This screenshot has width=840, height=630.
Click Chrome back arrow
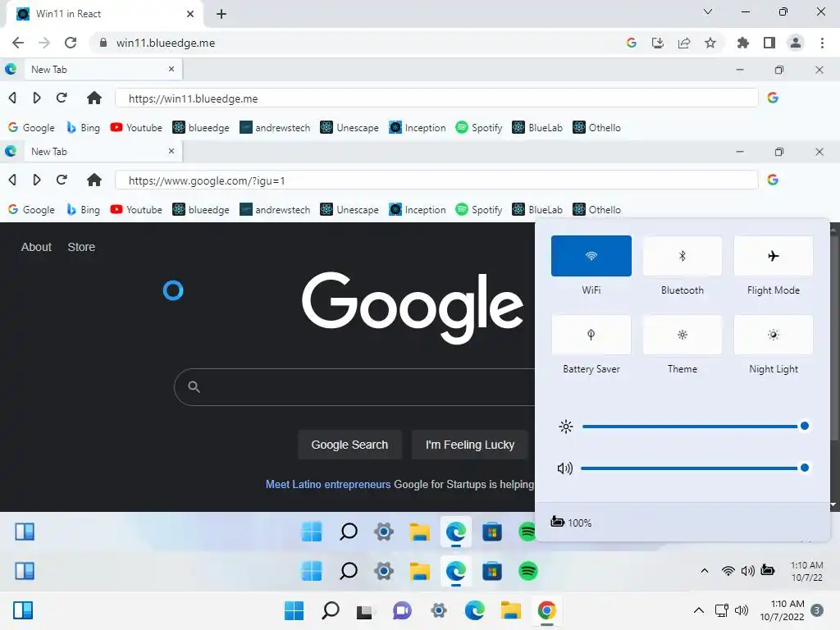coord(18,43)
